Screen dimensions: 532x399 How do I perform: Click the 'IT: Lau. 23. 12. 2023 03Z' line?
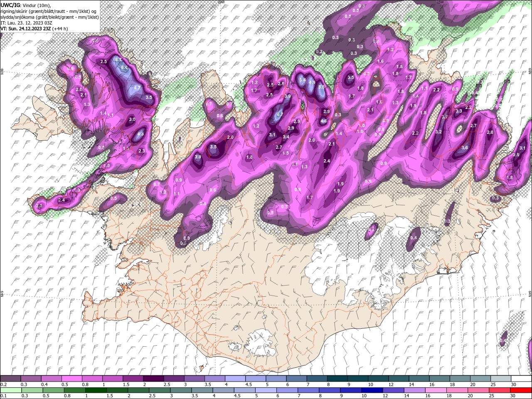27,22
